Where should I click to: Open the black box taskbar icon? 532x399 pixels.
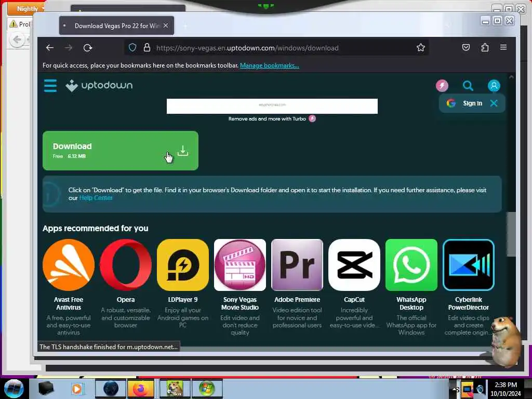pyautogui.click(x=46, y=389)
